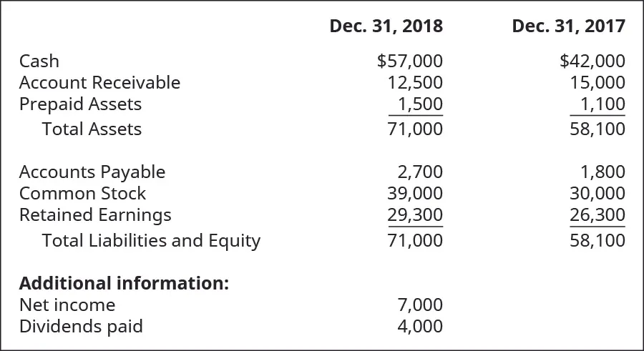Select the Prepaid Assets label
Image resolution: width=644 pixels, height=351 pixels.
[x=80, y=104]
